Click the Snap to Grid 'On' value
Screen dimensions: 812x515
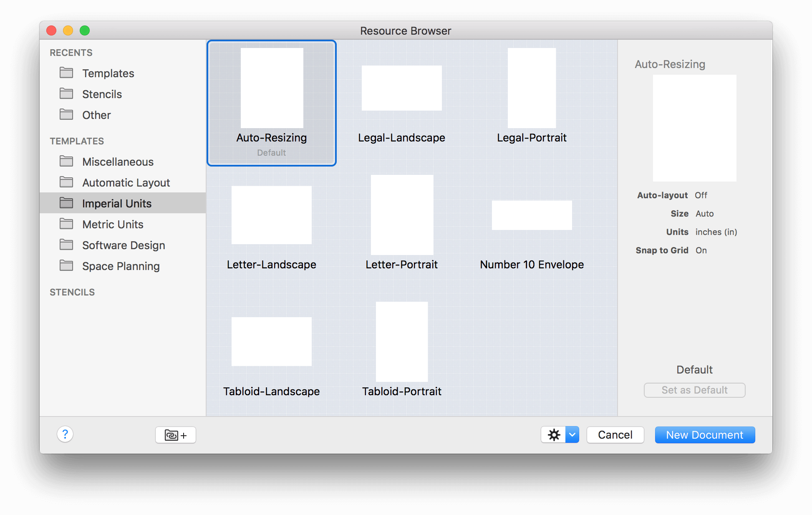click(x=701, y=250)
